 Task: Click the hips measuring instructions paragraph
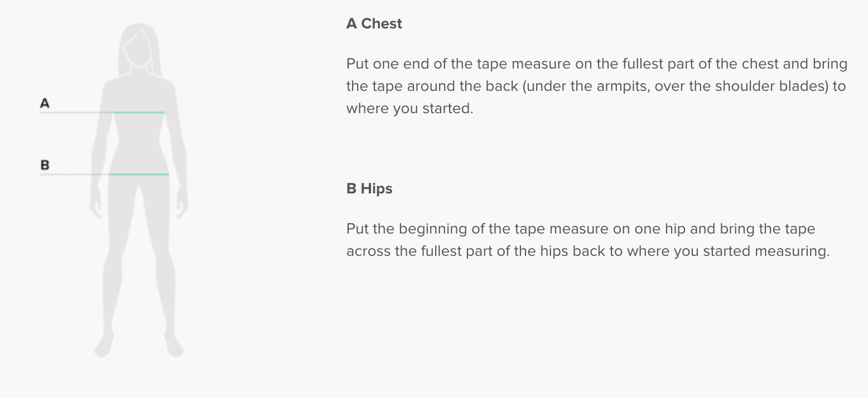click(x=588, y=240)
